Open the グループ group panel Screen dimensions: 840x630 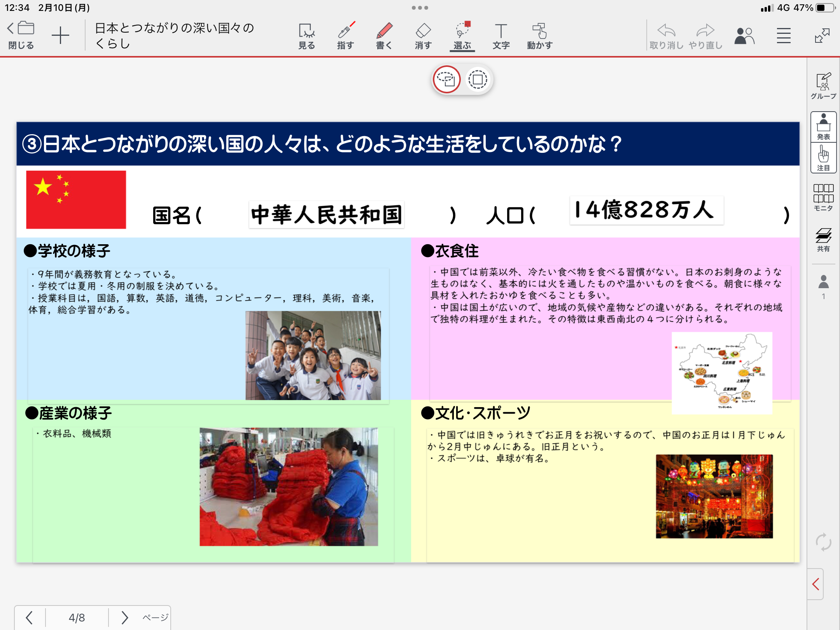coord(823,86)
